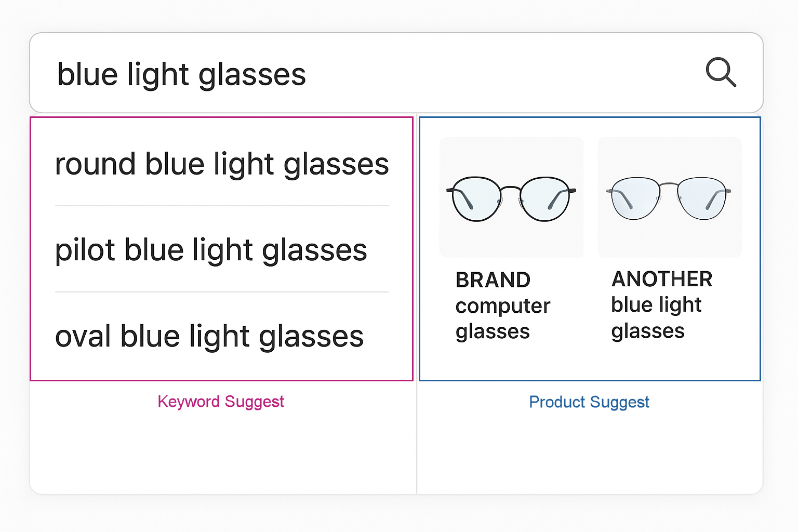The image size is (798, 532).
Task: Click the word 'oval' in third suggestion
Action: [x=83, y=337]
